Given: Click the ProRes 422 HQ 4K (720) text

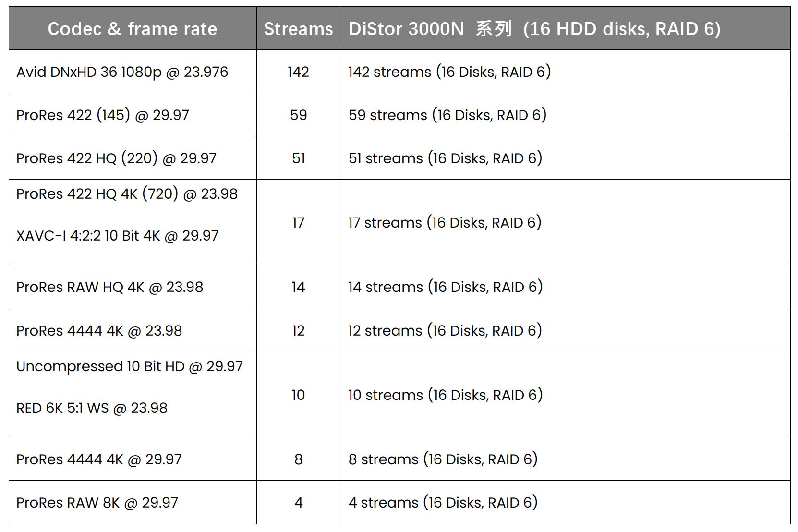Looking at the screenshot, I should coord(127,194).
